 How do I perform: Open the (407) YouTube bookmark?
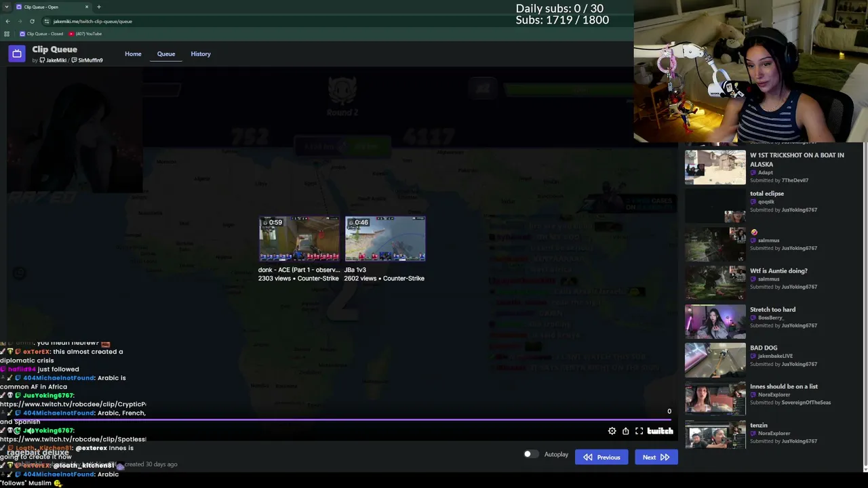pyautogui.click(x=85, y=34)
